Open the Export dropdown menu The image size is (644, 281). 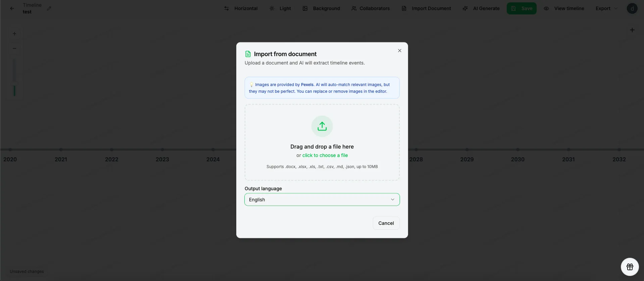coord(606,8)
